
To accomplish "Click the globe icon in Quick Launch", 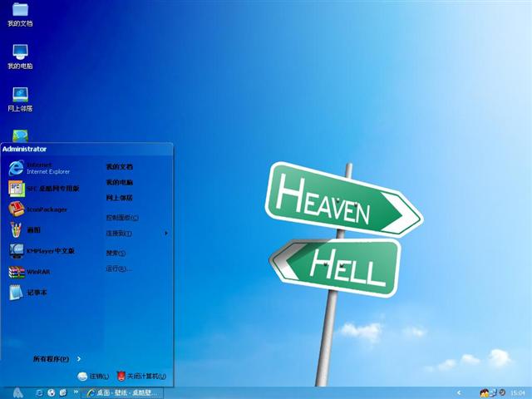I will [x=52, y=393].
